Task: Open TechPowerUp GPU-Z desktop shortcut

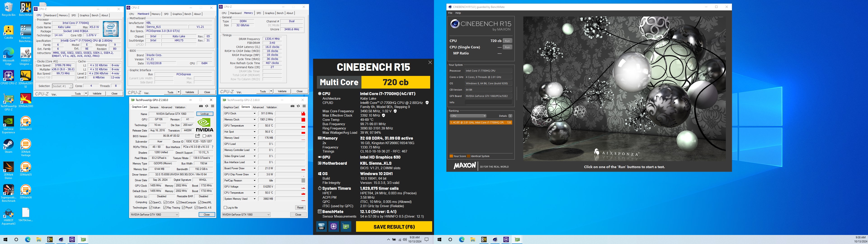Action: (8, 102)
